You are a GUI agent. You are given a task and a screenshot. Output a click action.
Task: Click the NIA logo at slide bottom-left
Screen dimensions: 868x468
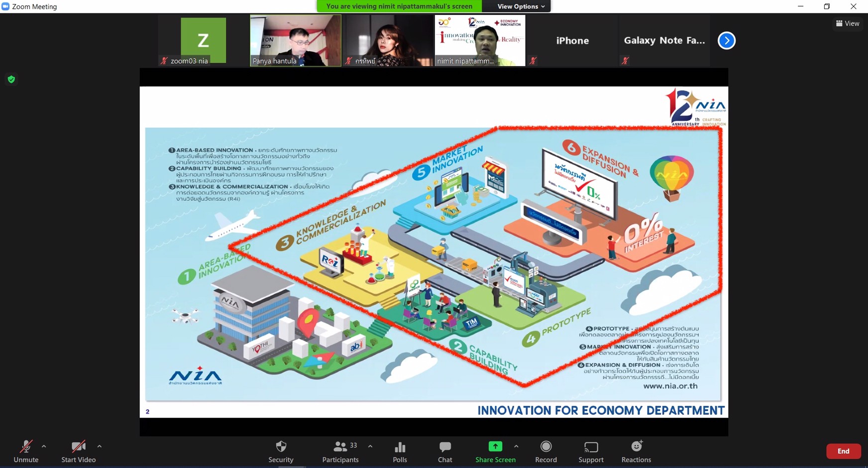[x=195, y=376]
